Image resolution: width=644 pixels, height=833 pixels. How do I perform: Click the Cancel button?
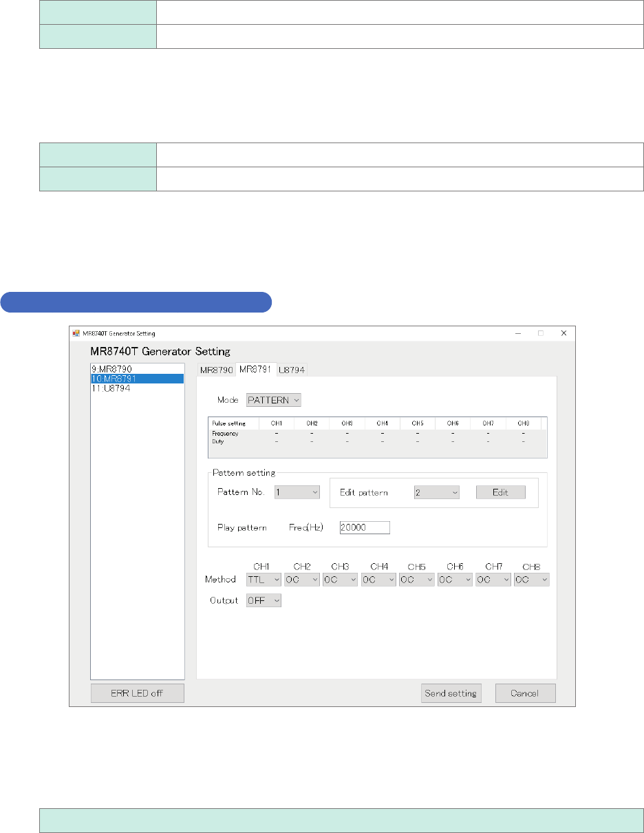tap(525, 693)
